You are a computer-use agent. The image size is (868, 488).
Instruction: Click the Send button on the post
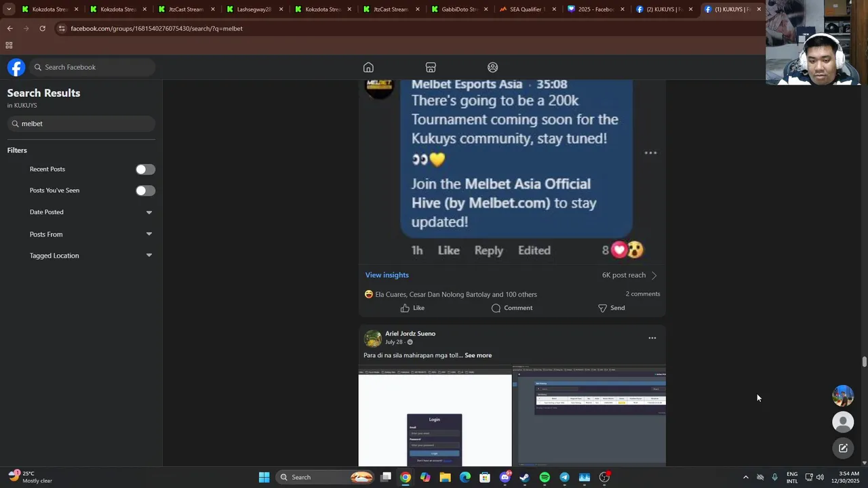[611, 308]
